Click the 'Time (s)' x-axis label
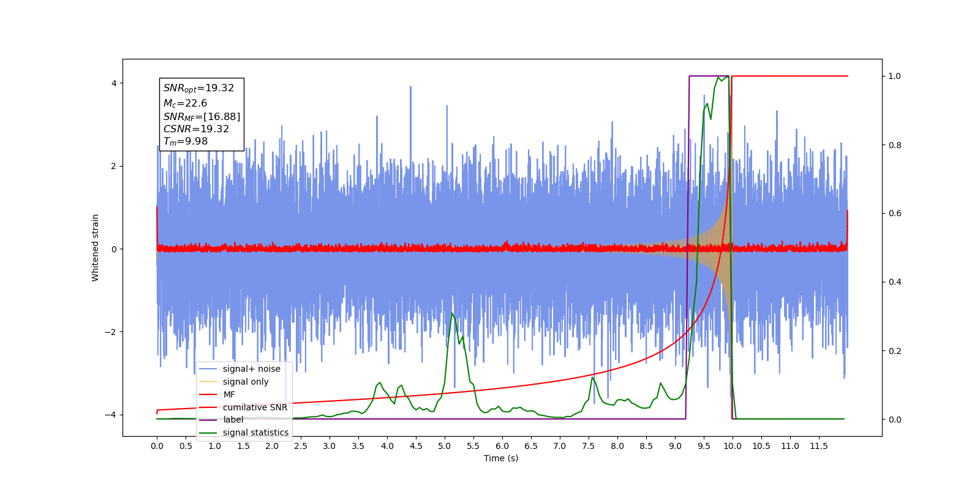 click(x=501, y=458)
